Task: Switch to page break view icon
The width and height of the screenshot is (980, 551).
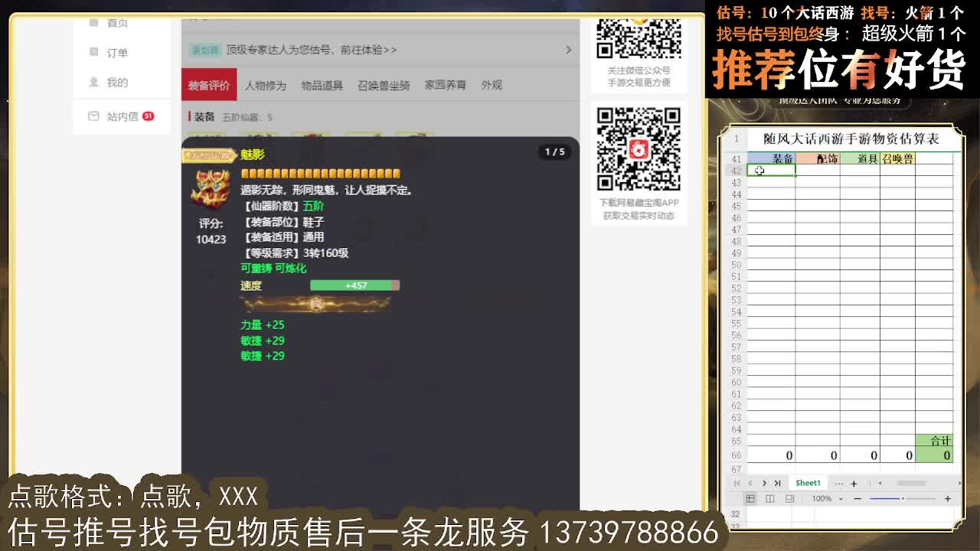Action: point(769,498)
